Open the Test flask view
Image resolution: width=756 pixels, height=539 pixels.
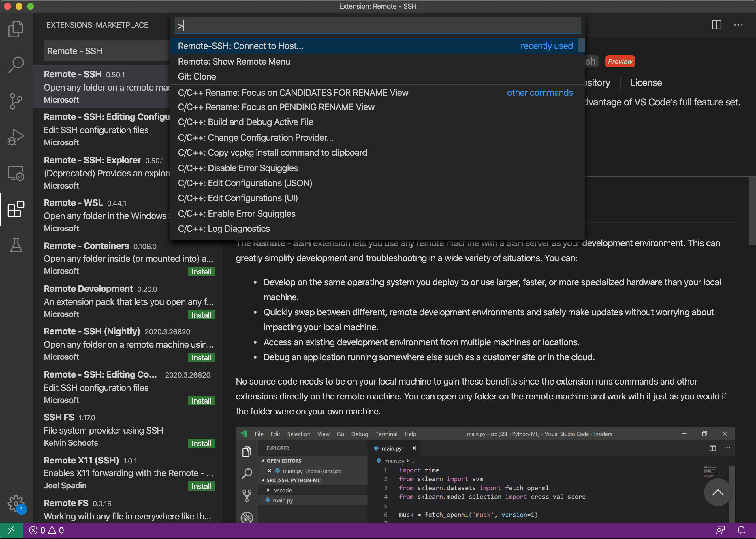tap(16, 245)
